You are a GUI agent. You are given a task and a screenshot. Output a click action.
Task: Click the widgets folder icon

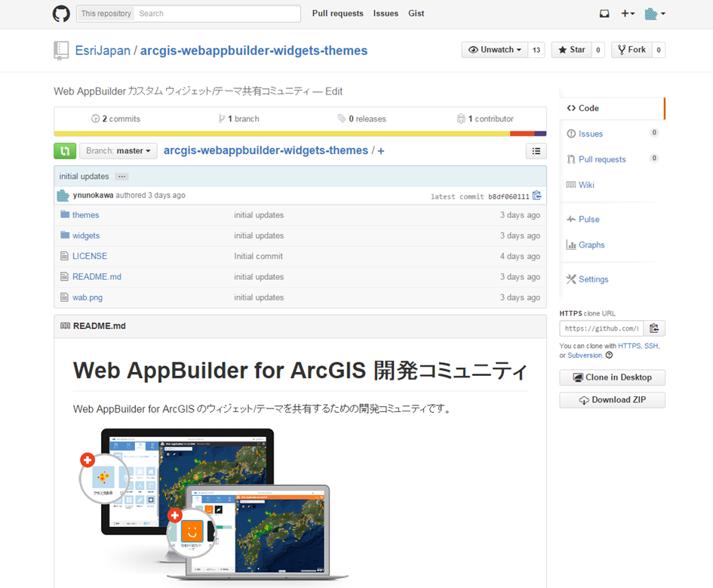click(x=65, y=235)
